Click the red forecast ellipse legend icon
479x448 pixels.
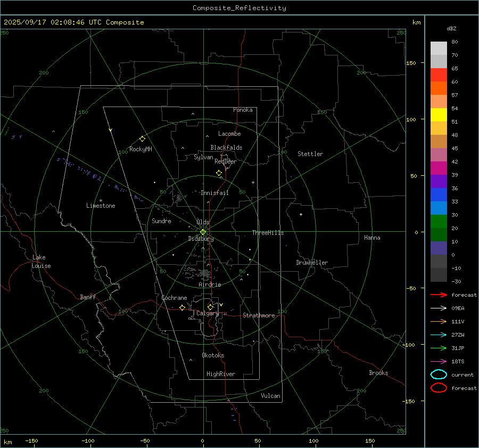[x=439, y=388]
